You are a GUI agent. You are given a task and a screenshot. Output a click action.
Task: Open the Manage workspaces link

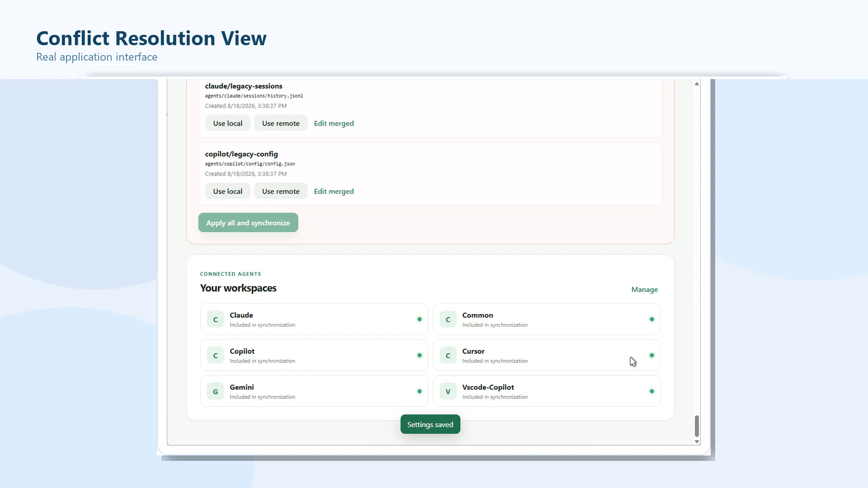pyautogui.click(x=645, y=290)
